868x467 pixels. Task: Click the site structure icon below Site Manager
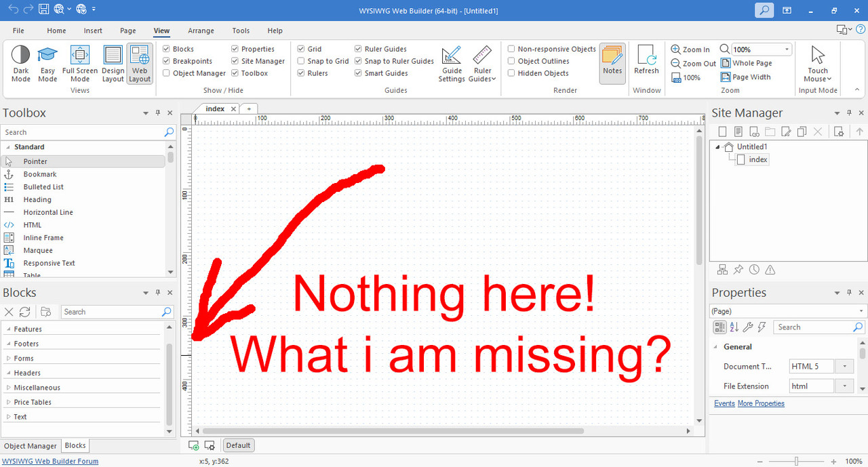tap(722, 270)
